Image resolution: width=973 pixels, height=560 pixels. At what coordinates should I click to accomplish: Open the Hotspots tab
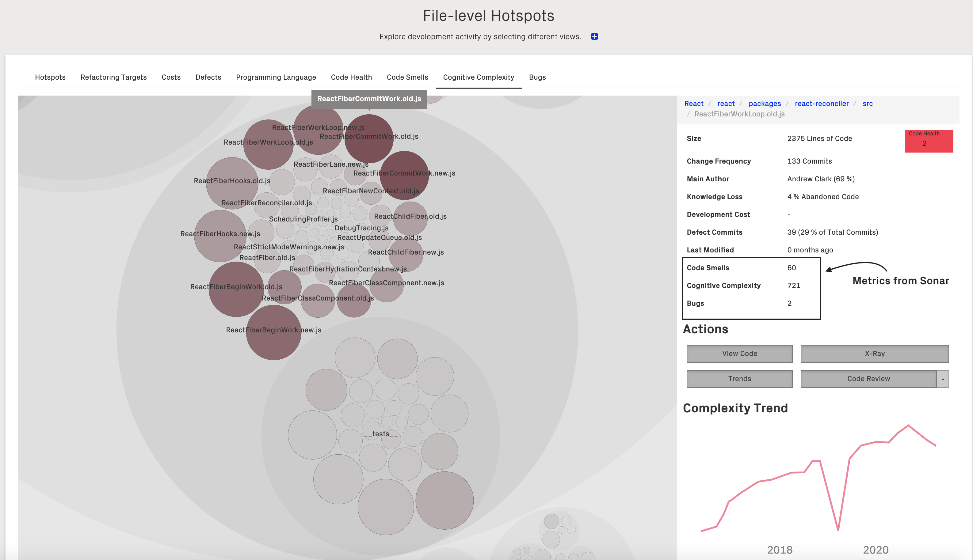(50, 77)
